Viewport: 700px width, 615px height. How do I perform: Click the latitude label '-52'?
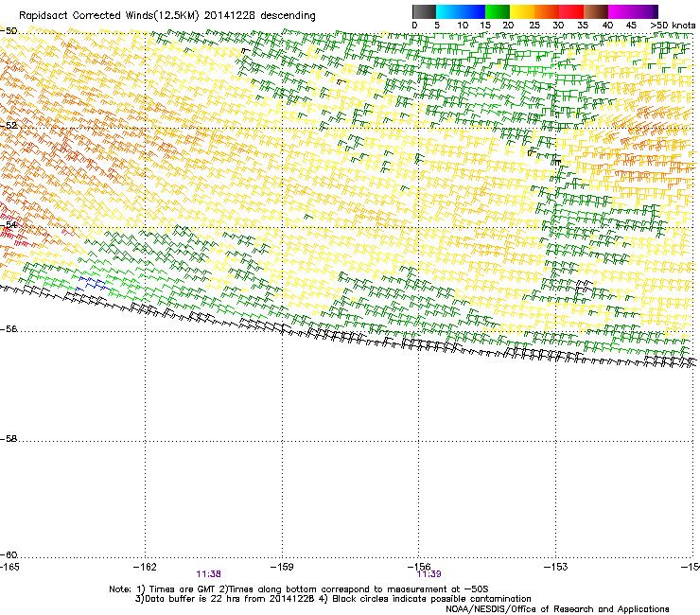pos(9,126)
